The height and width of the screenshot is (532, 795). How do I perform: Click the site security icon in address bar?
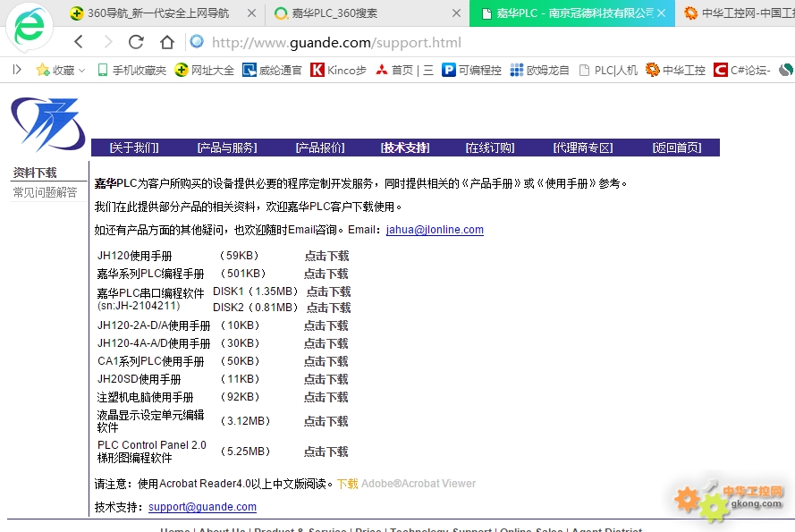[197, 42]
